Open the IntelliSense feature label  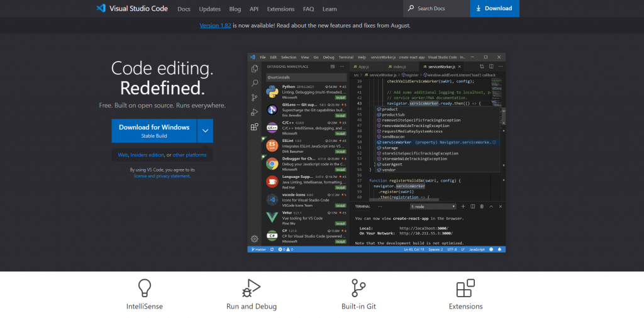tap(145, 306)
